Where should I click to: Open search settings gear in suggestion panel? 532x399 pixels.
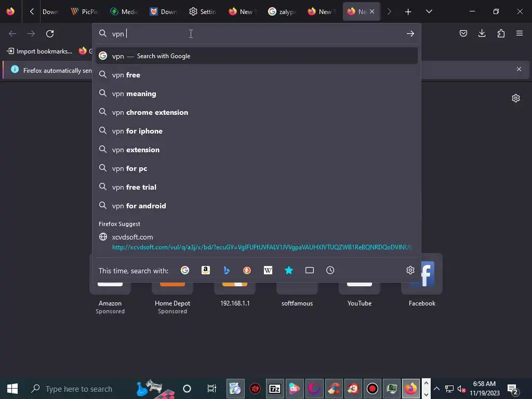click(410, 270)
